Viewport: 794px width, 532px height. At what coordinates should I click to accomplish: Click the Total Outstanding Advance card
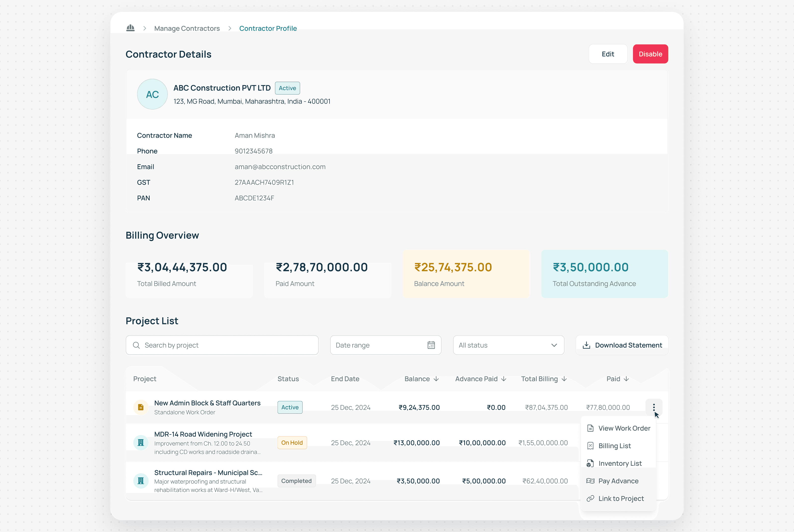(x=605, y=274)
